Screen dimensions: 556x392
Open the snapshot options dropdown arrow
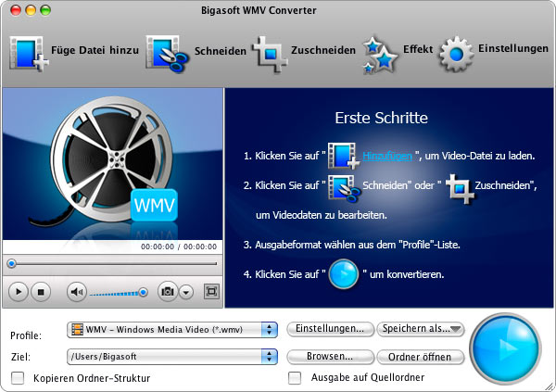click(186, 292)
